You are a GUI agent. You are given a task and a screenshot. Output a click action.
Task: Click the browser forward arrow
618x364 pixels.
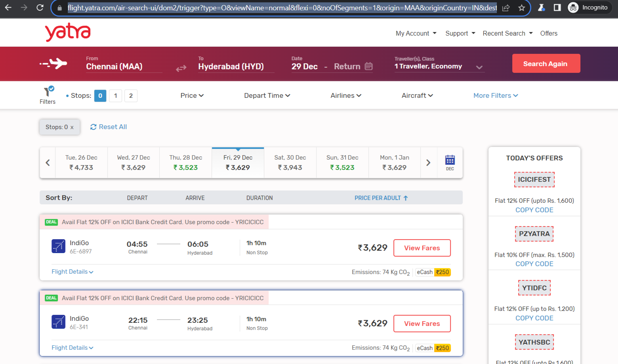pos(24,8)
